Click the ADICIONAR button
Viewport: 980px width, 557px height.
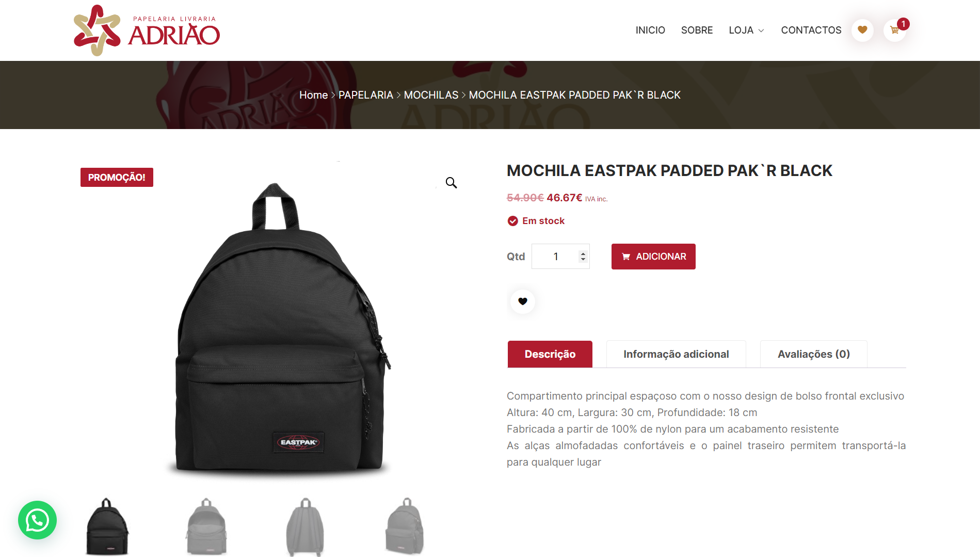(x=653, y=257)
